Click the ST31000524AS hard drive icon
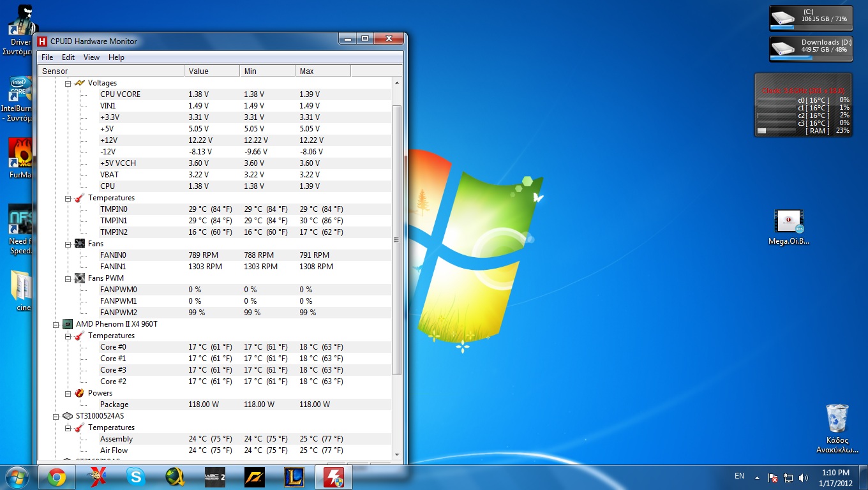 tap(68, 416)
